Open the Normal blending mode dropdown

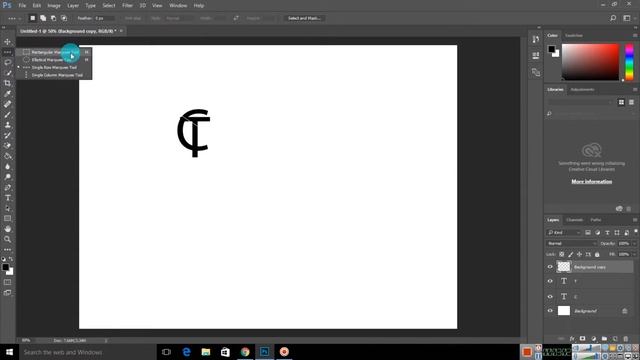tap(571, 244)
